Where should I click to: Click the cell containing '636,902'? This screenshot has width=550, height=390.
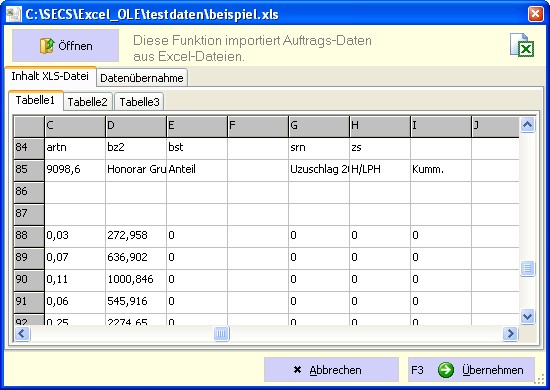pyautogui.click(x=136, y=258)
